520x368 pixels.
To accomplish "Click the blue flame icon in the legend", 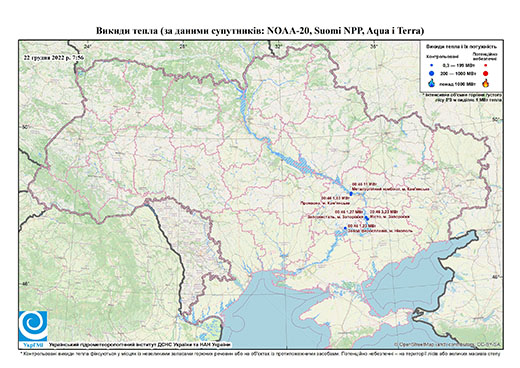I will coord(432,83).
